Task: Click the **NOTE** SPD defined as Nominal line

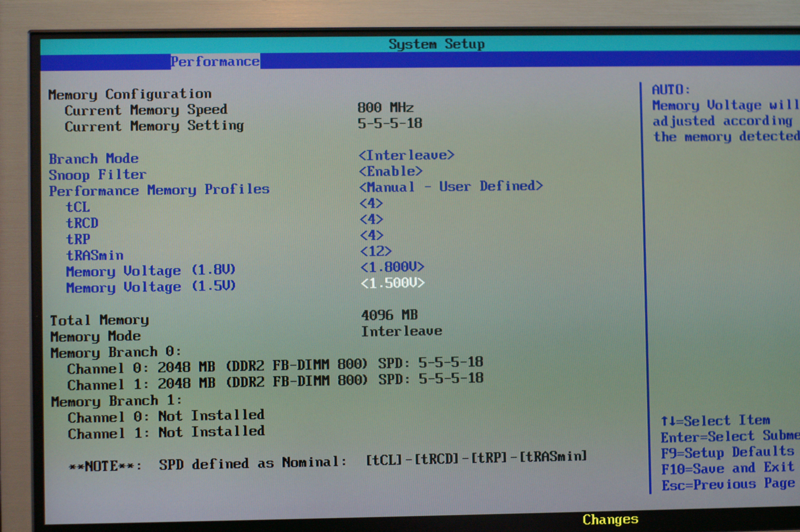Action: (328, 461)
